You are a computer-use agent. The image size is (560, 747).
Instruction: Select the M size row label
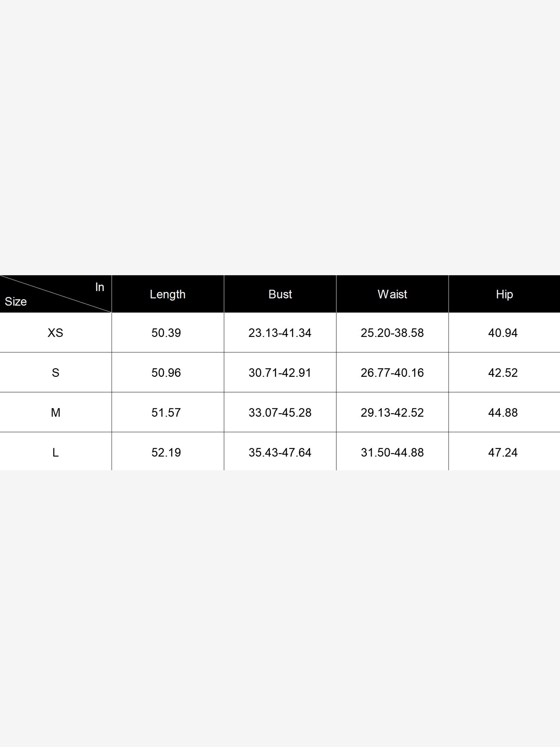(55, 413)
